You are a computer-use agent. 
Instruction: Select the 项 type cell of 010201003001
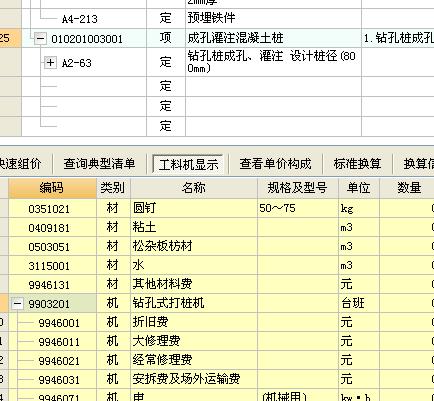click(x=166, y=38)
